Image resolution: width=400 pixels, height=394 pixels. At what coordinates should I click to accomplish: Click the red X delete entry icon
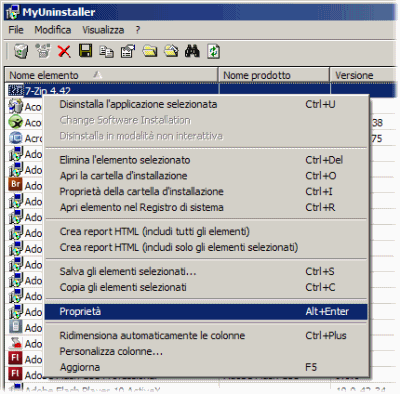tap(64, 52)
